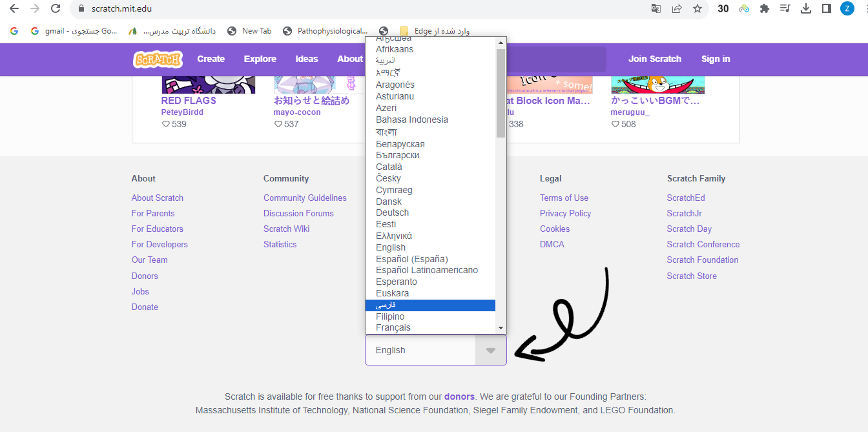The image size is (868, 432).
Task: Click the lock icon in the address bar
Action: (81, 9)
